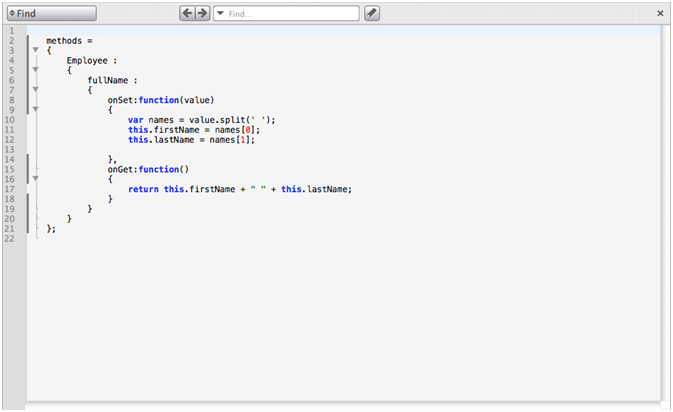Click the pencil icon beside the Find field
This screenshot has width=673, height=412.
pyautogui.click(x=372, y=13)
